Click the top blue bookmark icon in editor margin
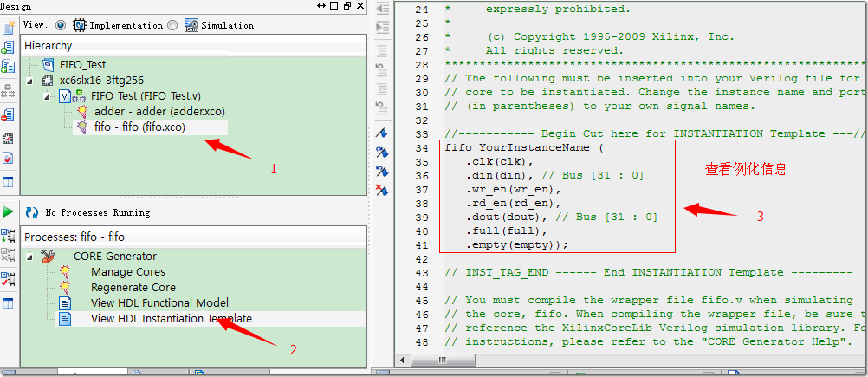 [382, 133]
